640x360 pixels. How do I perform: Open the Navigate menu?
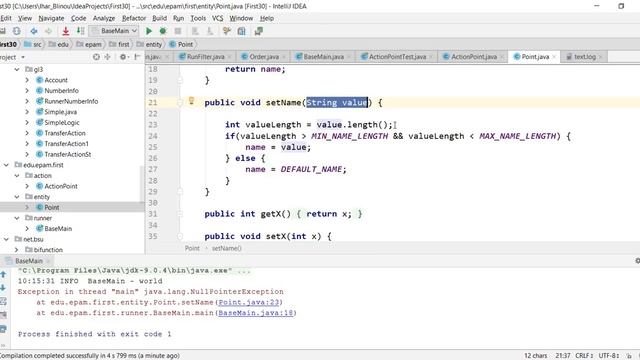coord(51,18)
